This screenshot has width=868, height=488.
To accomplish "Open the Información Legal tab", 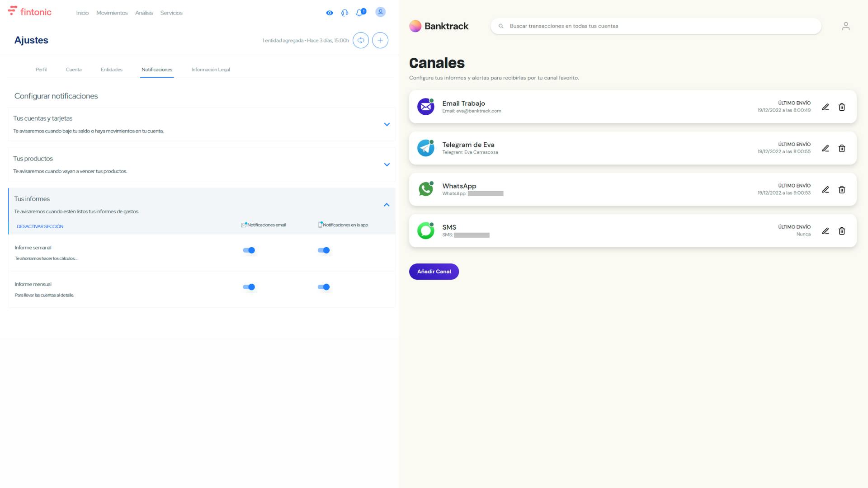I will pyautogui.click(x=211, y=70).
